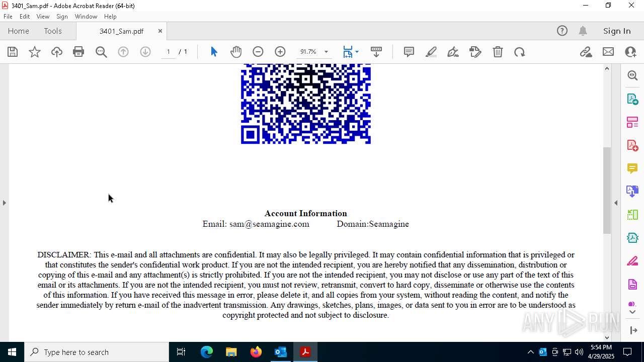Collapse the right tools pane arrow
Viewport: 644px width, 362px height.
616,203
